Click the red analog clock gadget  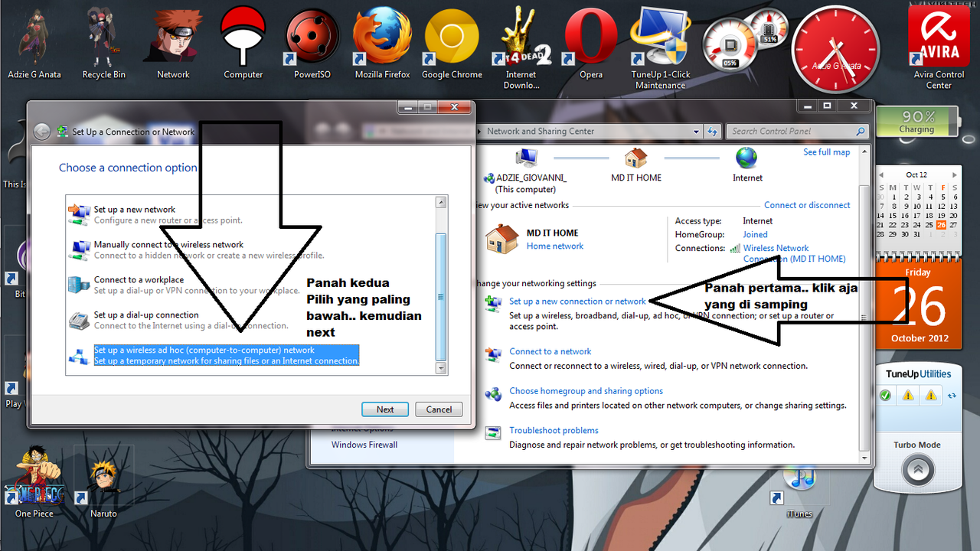(835, 48)
